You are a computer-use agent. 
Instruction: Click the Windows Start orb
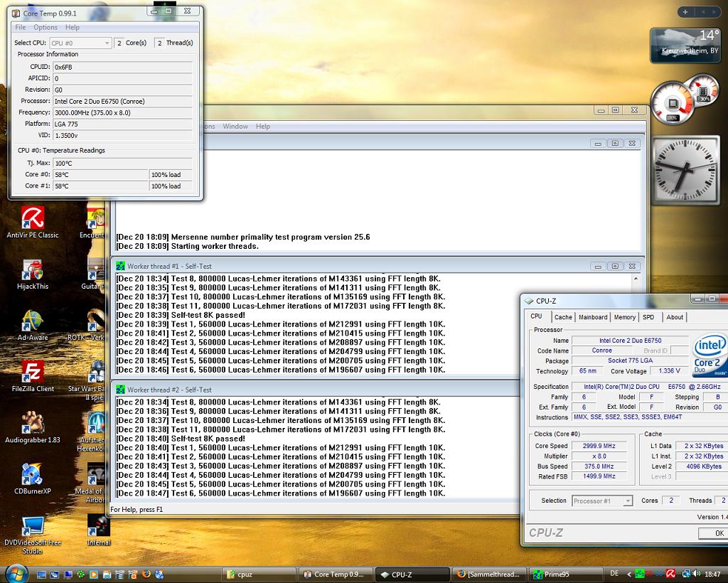(x=16, y=574)
